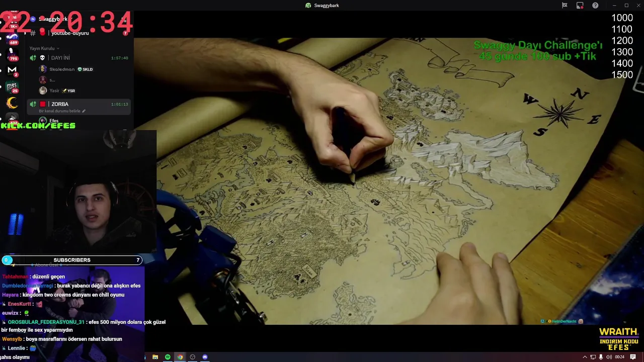
Task: Open Google Chrome from the taskbar
Action: tap(180, 357)
